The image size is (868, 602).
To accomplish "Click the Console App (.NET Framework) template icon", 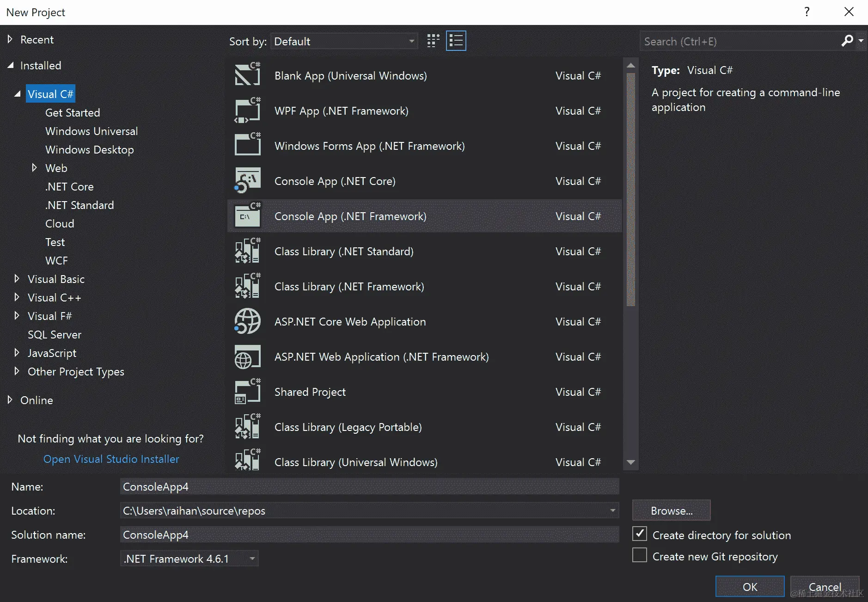I will click(248, 215).
